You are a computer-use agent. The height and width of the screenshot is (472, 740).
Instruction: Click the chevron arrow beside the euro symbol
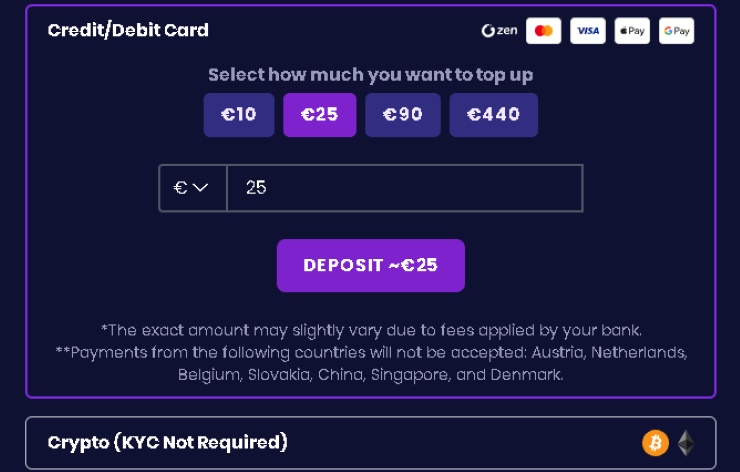(200, 188)
